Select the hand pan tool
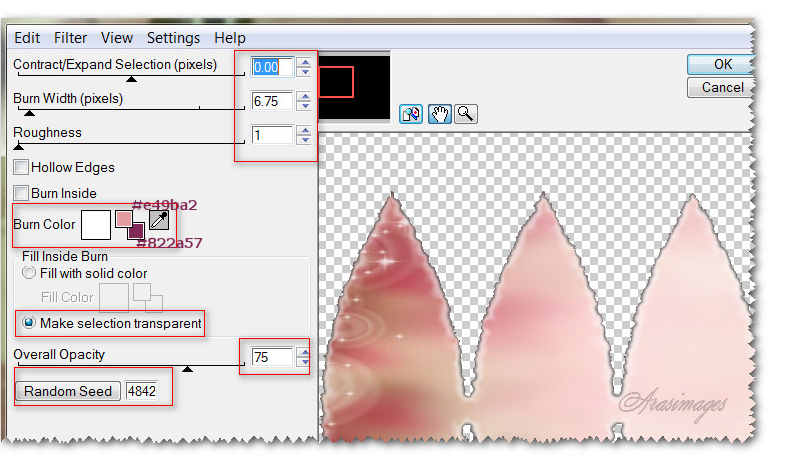 (x=439, y=114)
